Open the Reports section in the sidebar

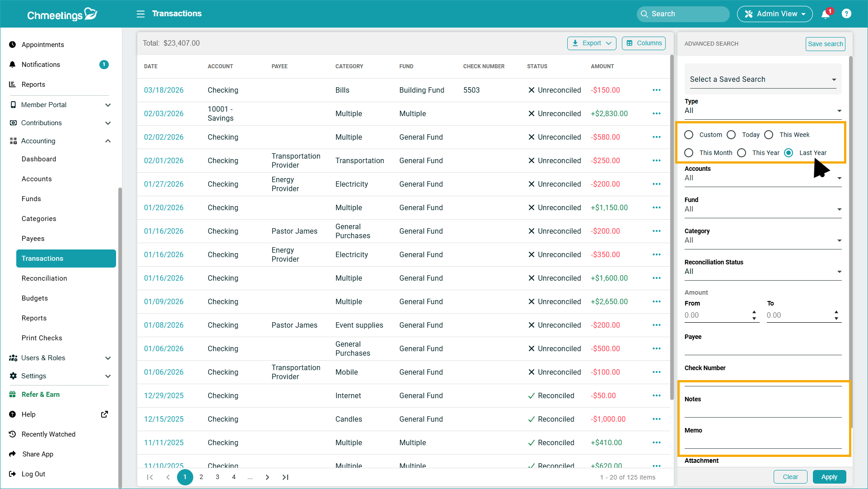point(33,84)
